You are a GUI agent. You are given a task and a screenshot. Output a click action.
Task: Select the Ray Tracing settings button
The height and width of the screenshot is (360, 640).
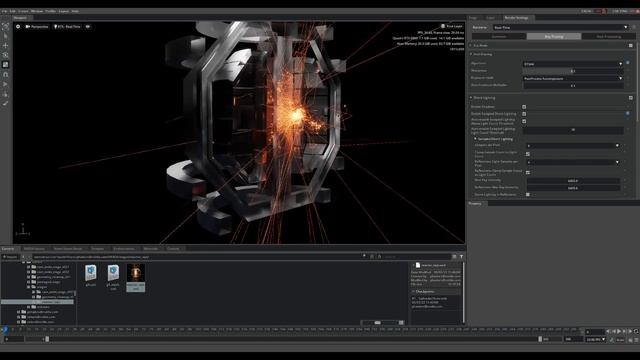pos(554,36)
